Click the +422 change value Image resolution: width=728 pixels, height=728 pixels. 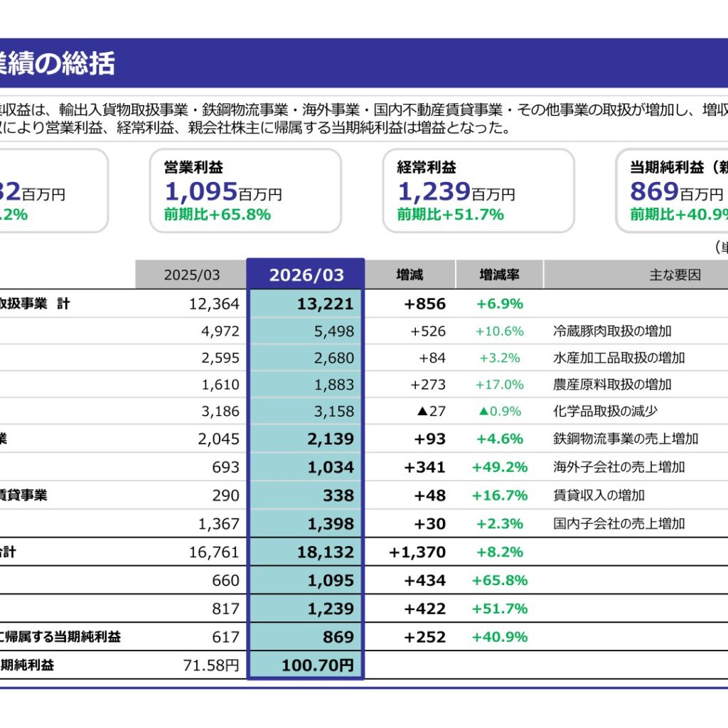point(425,609)
